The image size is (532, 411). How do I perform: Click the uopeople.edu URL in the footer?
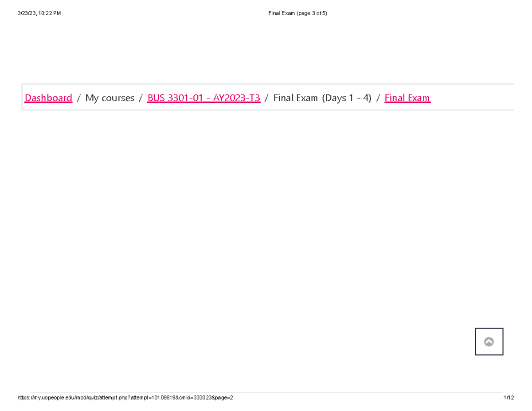(125, 398)
